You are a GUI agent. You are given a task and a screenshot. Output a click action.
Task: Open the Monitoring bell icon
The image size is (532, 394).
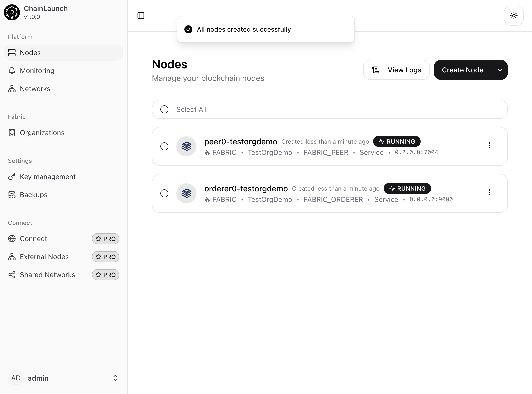tap(12, 71)
